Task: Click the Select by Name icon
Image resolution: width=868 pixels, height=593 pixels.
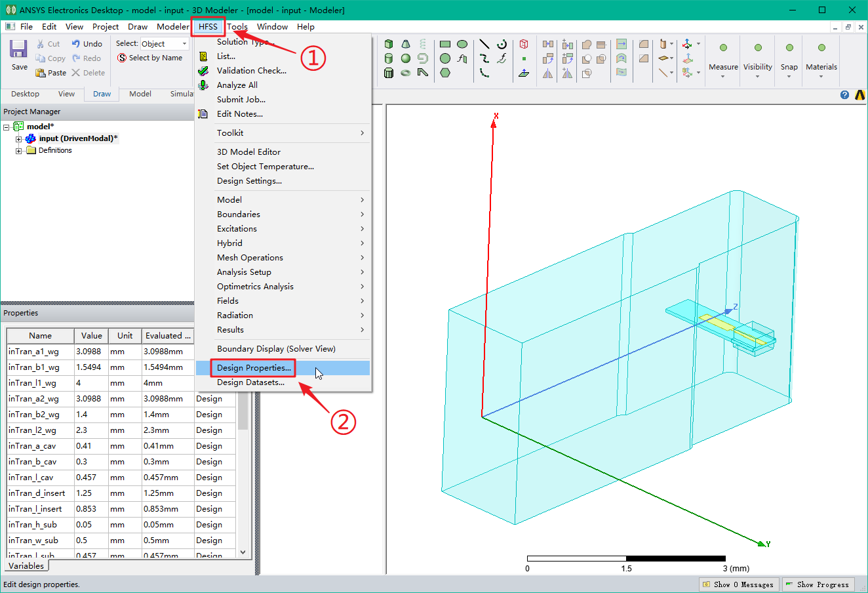Action: coord(122,58)
